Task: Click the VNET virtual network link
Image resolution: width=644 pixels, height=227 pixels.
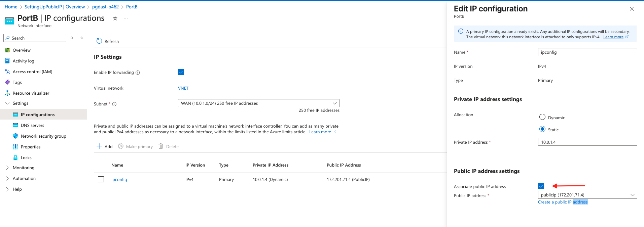Action: click(x=183, y=88)
